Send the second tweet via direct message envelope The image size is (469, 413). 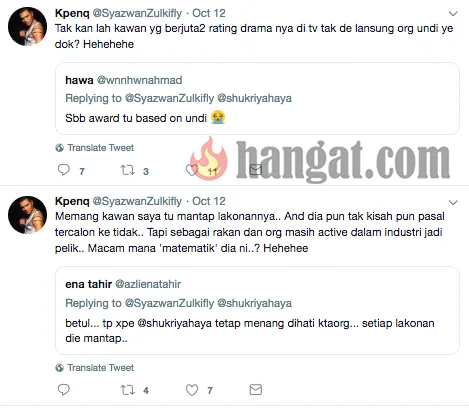click(256, 389)
